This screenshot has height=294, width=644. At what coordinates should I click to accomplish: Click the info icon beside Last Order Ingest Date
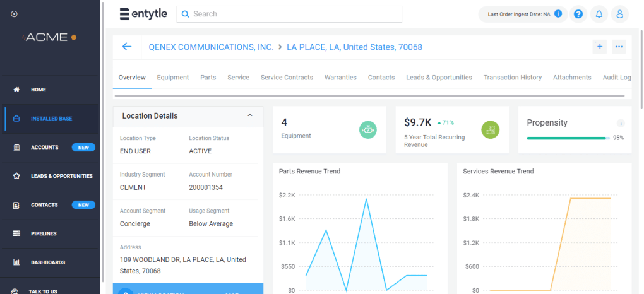point(558,13)
